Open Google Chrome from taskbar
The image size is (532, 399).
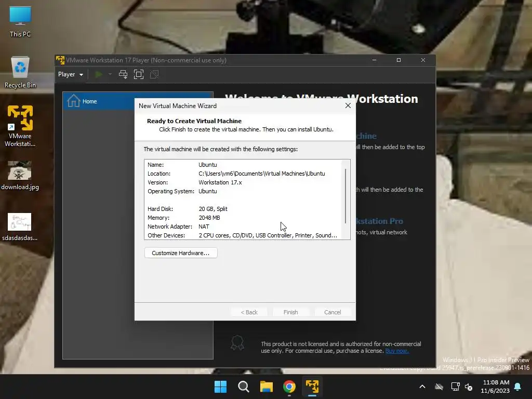(289, 387)
